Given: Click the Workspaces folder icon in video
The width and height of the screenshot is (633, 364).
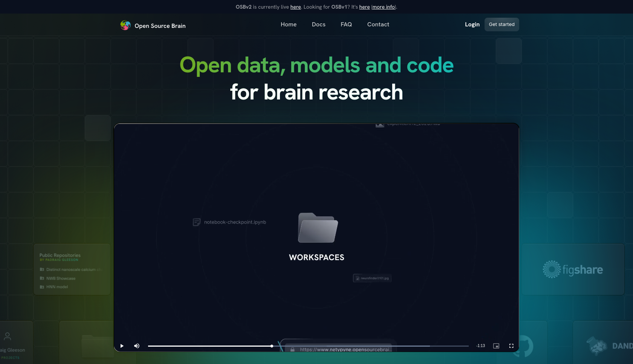Looking at the screenshot, I should 318,228.
